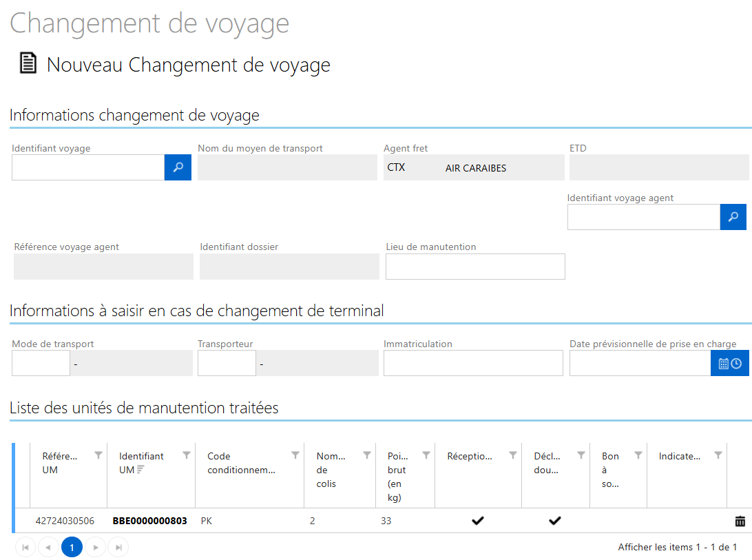Click the Réception checkmark in the first row
The height and width of the screenshot is (560, 752).
point(477,521)
